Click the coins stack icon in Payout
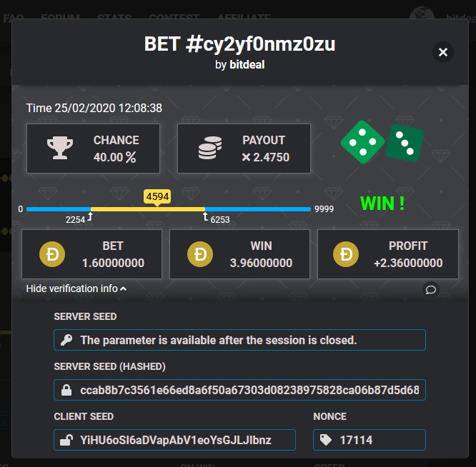This screenshot has width=476, height=467. point(210,148)
